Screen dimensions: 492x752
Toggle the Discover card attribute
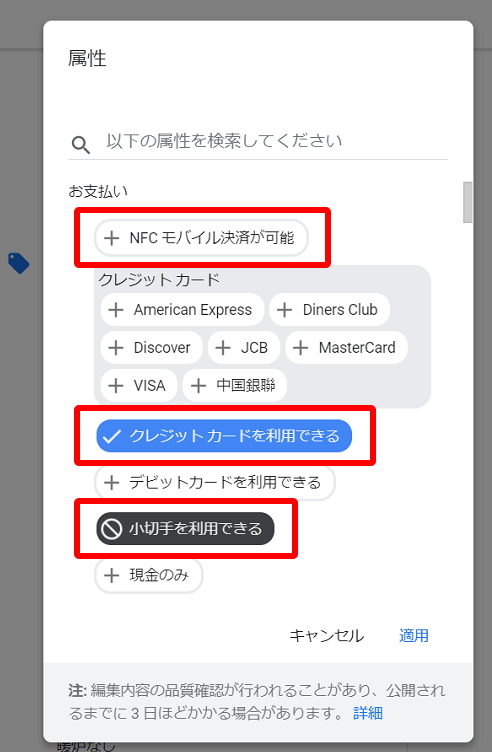click(x=152, y=348)
